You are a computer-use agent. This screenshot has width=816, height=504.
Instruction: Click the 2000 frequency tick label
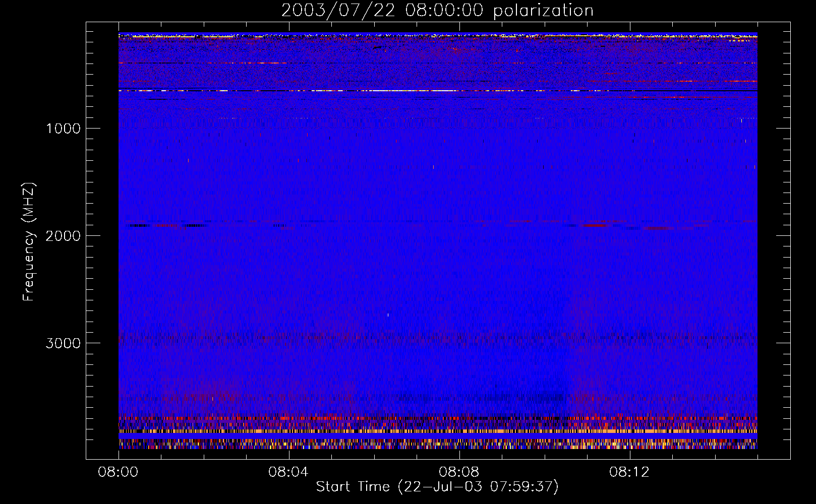[63, 236]
